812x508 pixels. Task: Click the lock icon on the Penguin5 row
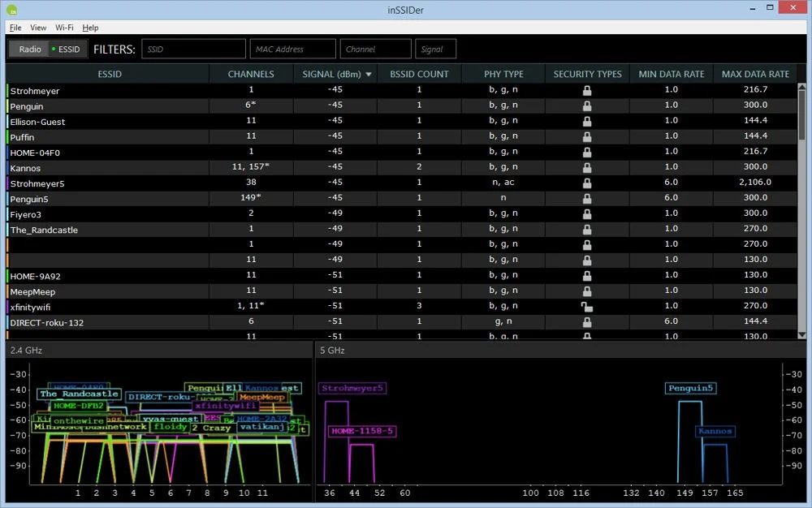pyautogui.click(x=586, y=198)
